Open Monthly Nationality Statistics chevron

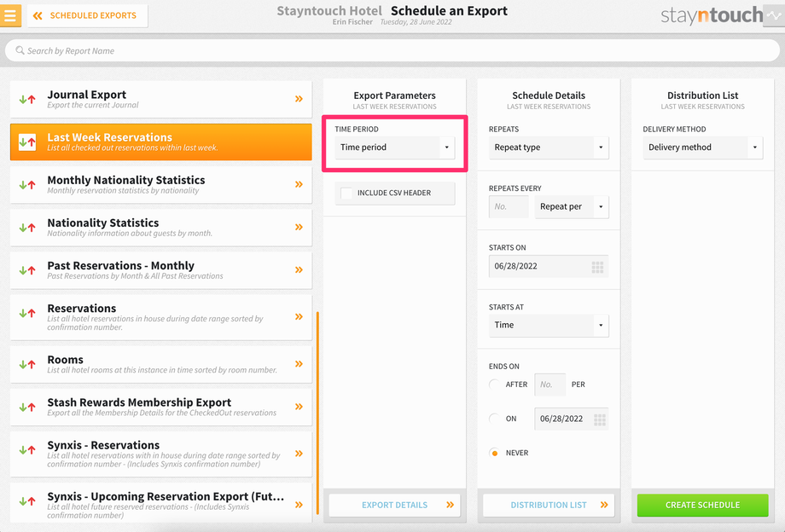(299, 184)
